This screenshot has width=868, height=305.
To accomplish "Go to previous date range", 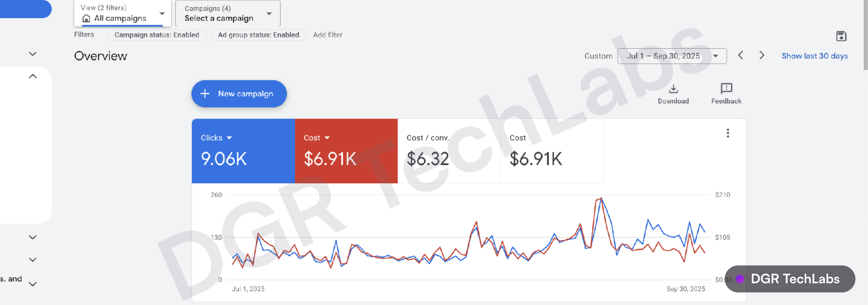I will coord(741,56).
